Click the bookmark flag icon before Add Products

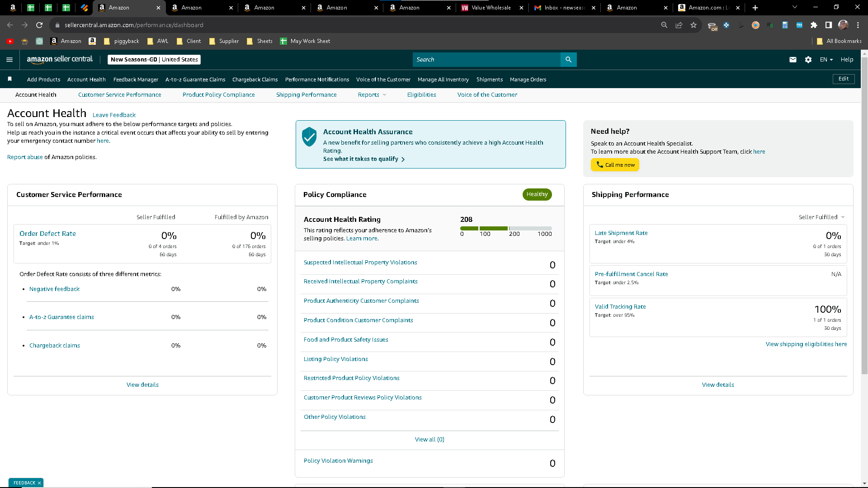(x=9, y=79)
